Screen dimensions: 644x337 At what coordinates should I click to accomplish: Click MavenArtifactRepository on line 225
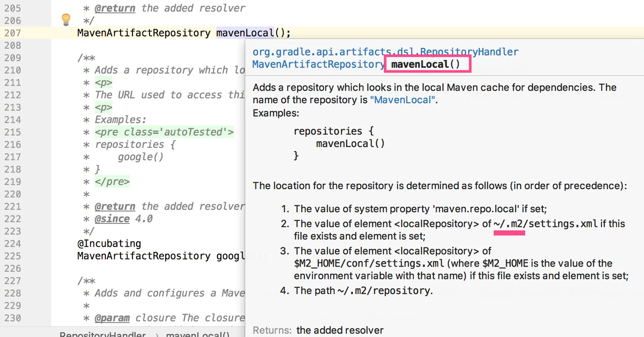[x=144, y=256]
